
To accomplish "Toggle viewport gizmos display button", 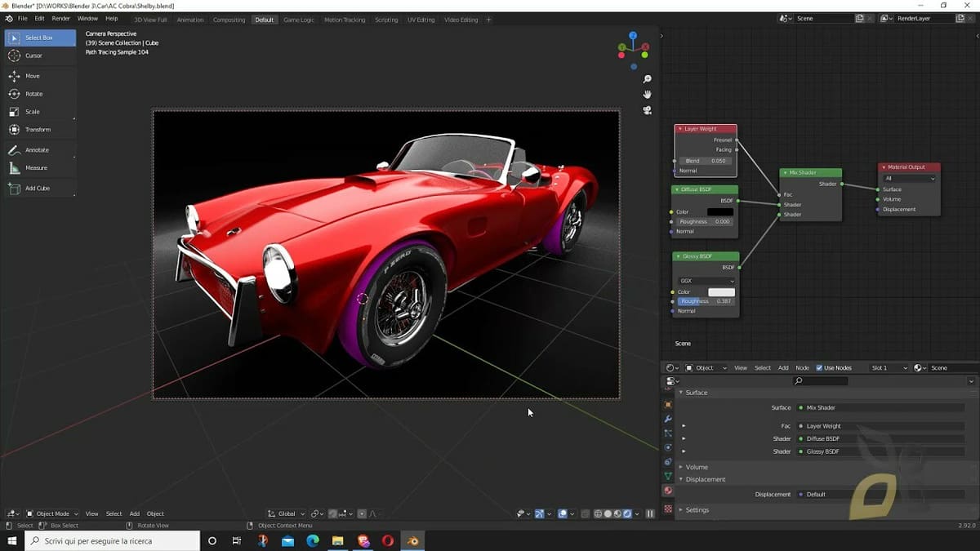I will coord(540,513).
